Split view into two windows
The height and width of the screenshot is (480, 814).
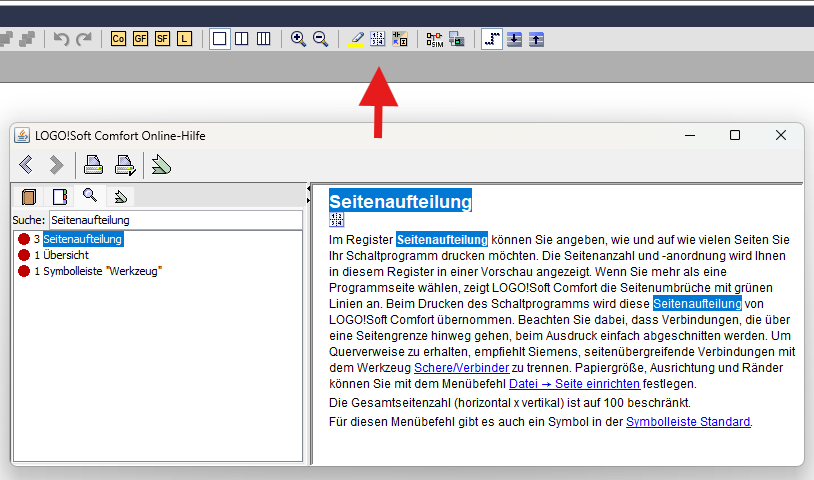[241, 39]
